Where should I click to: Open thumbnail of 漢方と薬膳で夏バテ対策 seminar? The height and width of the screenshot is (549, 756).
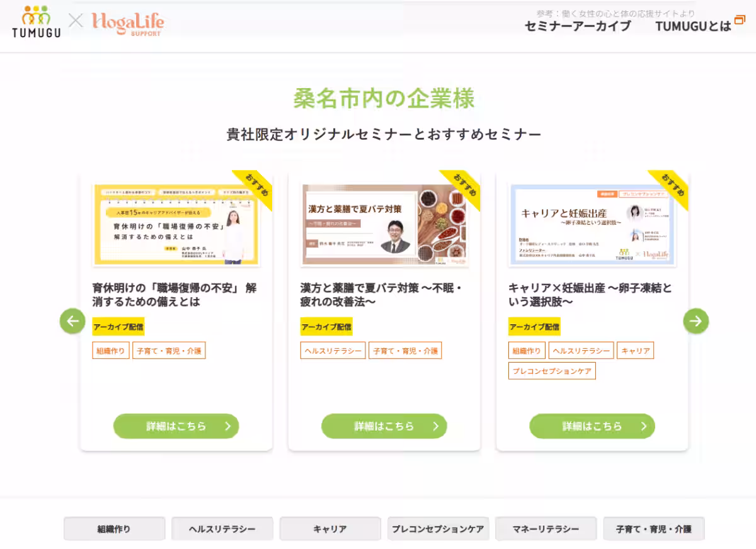(384, 225)
